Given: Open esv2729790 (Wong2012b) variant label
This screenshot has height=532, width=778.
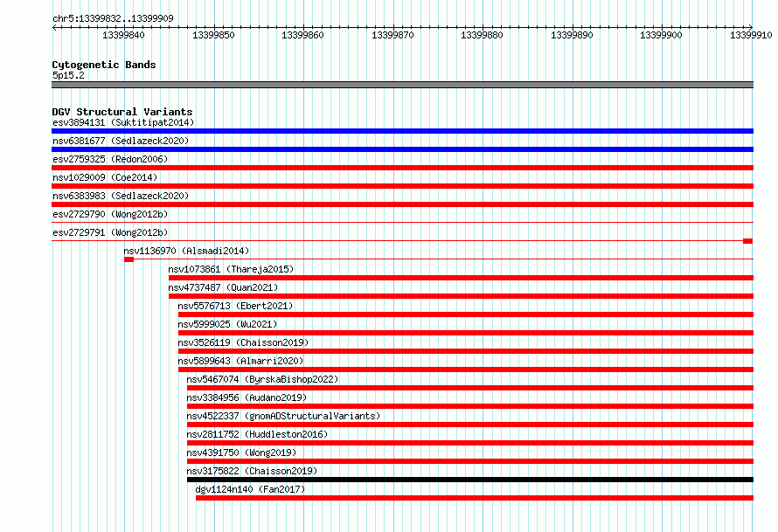Looking at the screenshot, I should (x=110, y=214).
